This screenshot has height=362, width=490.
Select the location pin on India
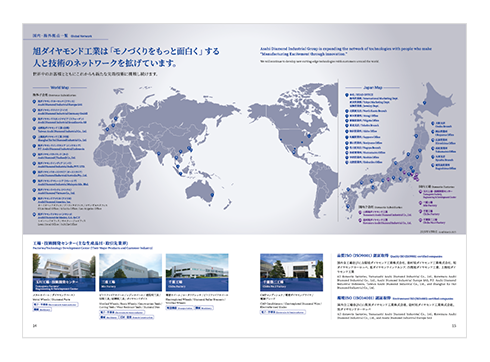coord(159,154)
